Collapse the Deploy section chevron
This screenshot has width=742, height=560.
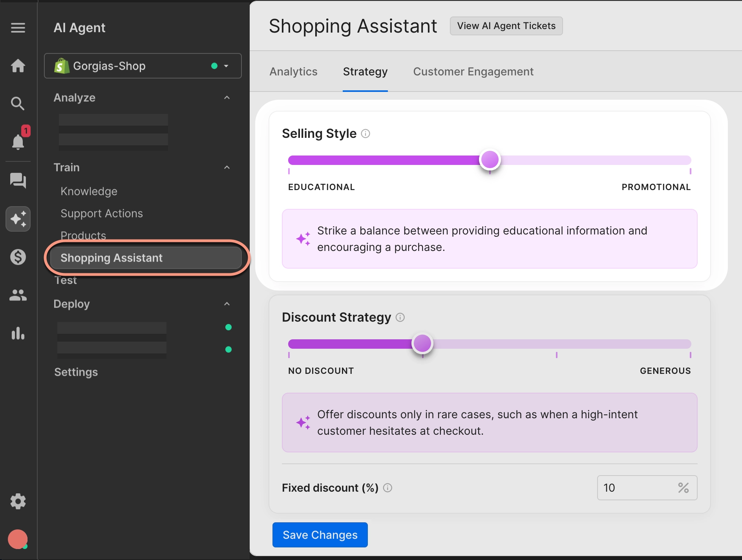pos(227,304)
